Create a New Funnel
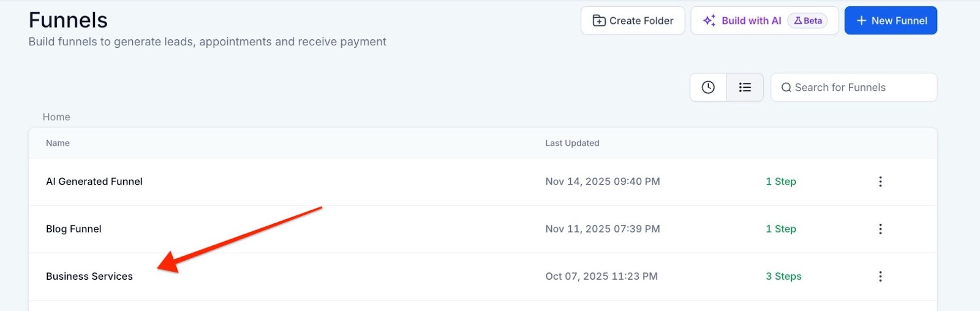This screenshot has height=311, width=980. pos(891,21)
